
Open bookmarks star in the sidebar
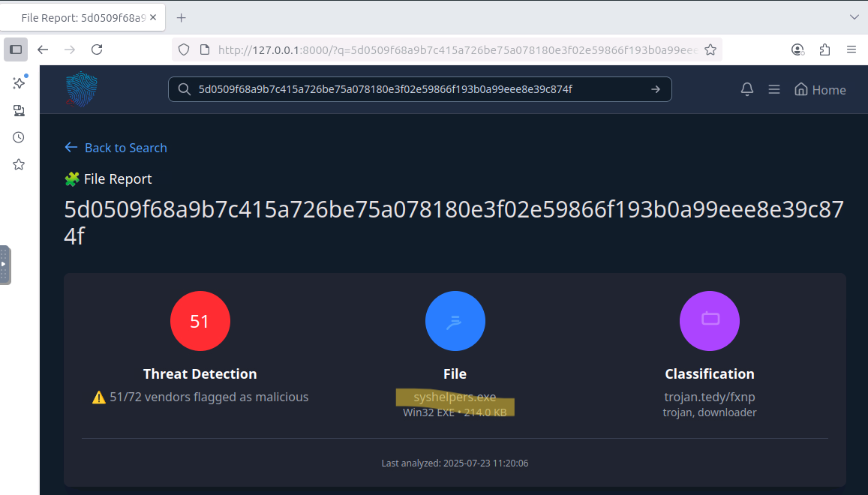coord(19,164)
